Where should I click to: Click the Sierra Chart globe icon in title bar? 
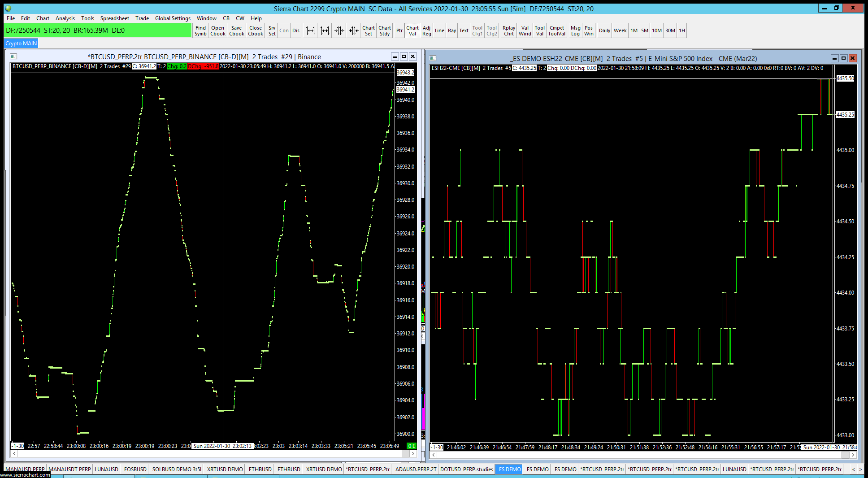(8, 9)
